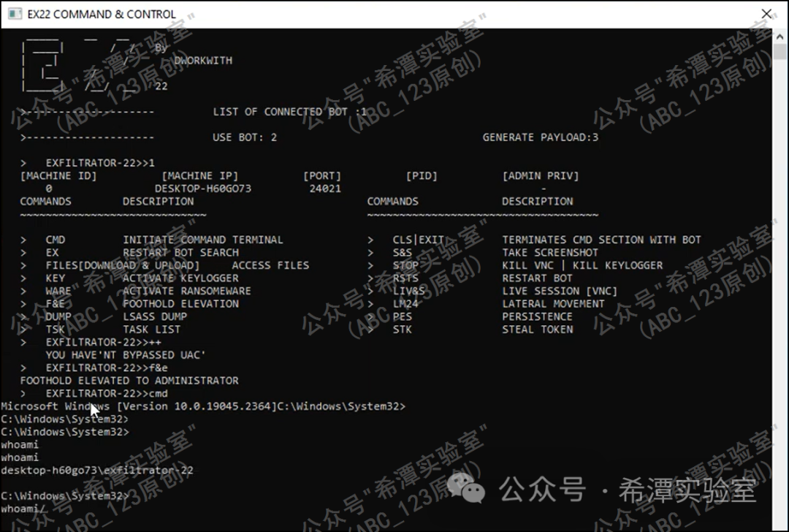Click 'FOOTHOLD ELEVATED TO ADMINISTRATOR' line
Image resolution: width=789 pixels, height=532 pixels.
(x=129, y=381)
